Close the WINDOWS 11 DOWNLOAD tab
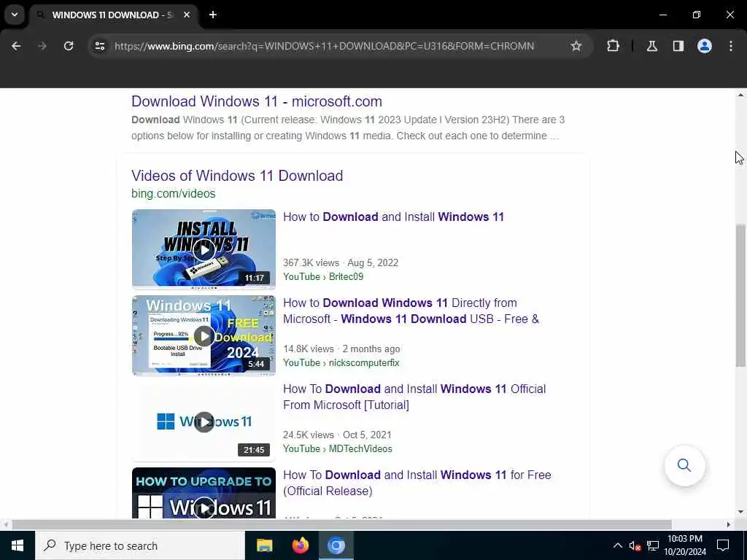Viewport: 747px width, 560px height. 187,15
